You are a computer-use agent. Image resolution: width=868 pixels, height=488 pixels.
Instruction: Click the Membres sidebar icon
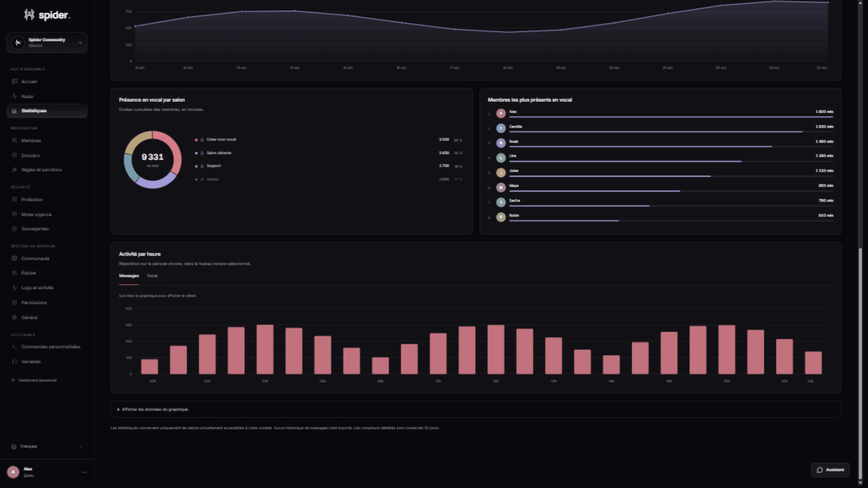pyautogui.click(x=14, y=140)
